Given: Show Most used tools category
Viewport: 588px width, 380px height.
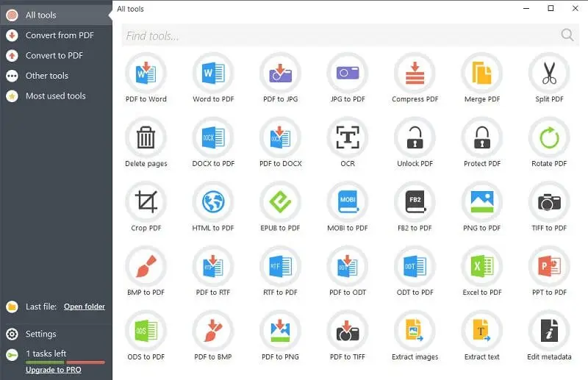Looking at the screenshot, I should pos(56,96).
